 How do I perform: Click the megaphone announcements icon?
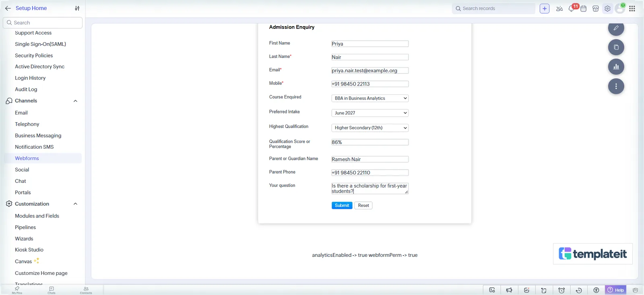[509, 290]
